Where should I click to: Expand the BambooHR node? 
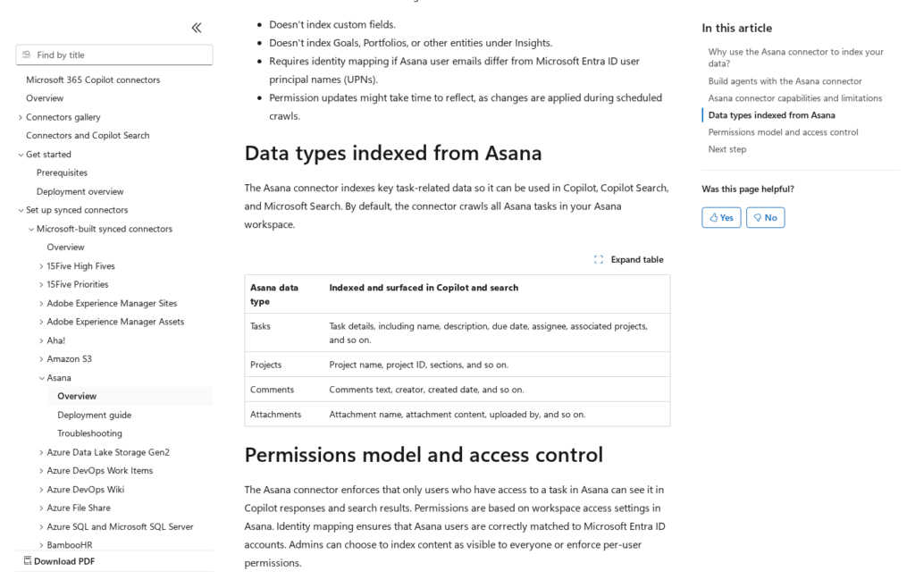[x=41, y=545]
